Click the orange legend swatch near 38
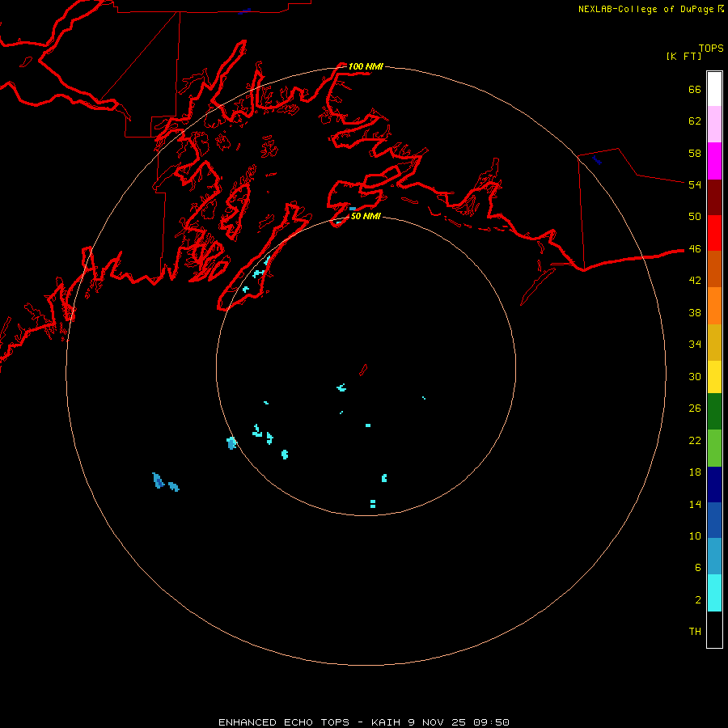Viewport: 728px width, 728px height. click(x=714, y=306)
